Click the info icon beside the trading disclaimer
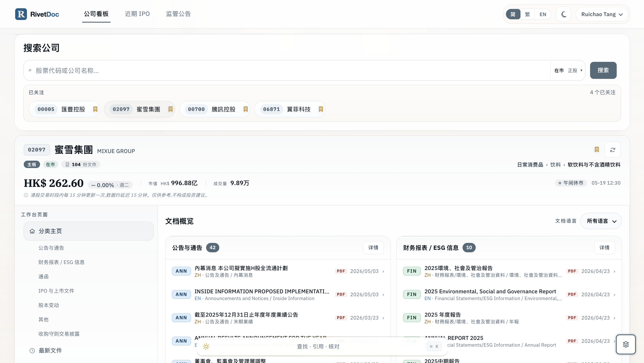 point(26,195)
